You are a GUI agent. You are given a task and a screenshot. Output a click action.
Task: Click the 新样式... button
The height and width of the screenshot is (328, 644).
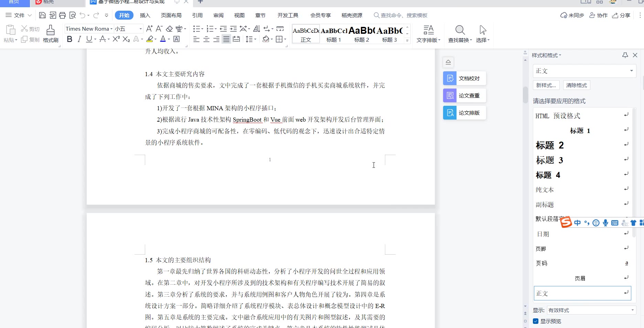[546, 85]
